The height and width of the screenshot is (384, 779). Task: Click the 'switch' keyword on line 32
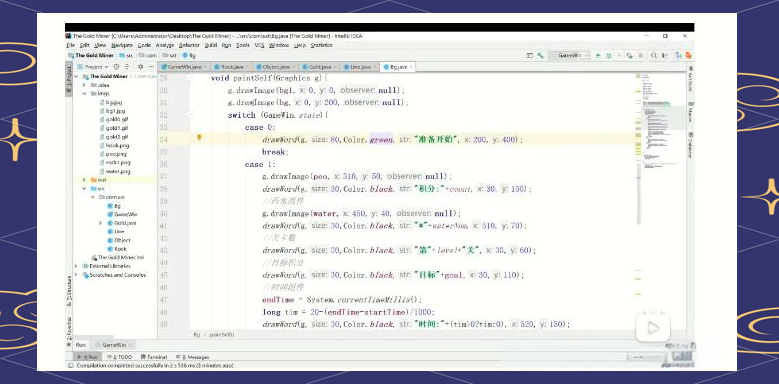[x=241, y=115]
